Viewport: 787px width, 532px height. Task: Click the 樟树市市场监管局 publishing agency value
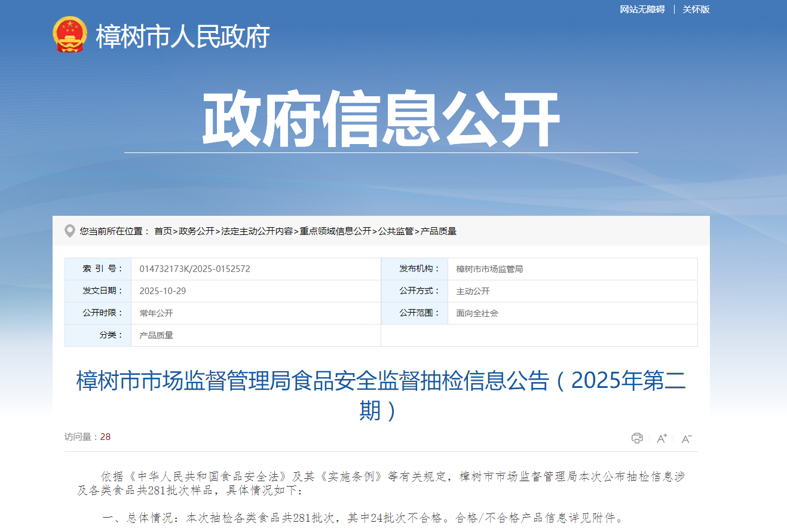(x=489, y=269)
